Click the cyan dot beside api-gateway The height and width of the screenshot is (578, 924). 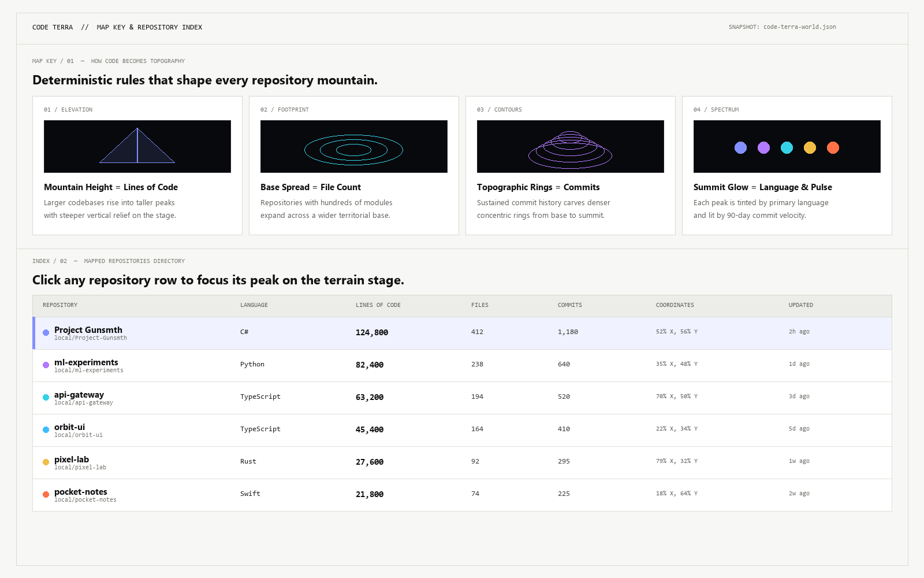point(46,398)
